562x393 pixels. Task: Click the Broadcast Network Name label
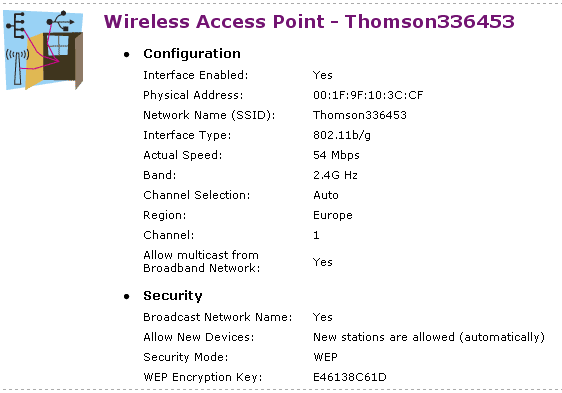click(218, 317)
